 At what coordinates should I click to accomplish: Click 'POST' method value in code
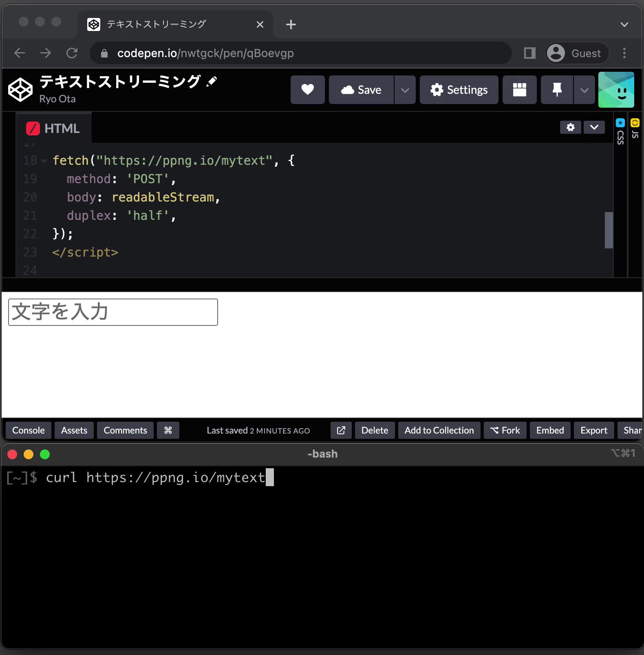click(148, 179)
